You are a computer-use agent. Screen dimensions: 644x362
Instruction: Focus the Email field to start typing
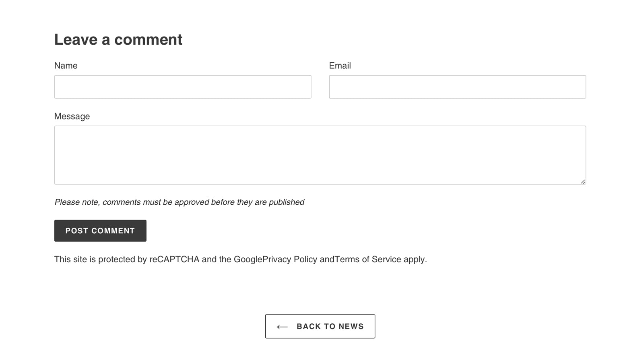(457, 86)
